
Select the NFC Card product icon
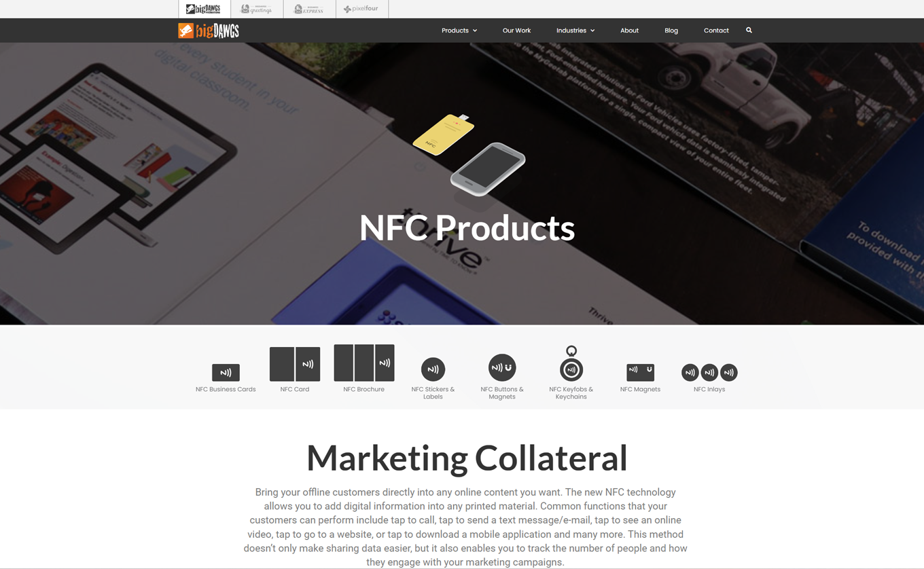pos(295,364)
